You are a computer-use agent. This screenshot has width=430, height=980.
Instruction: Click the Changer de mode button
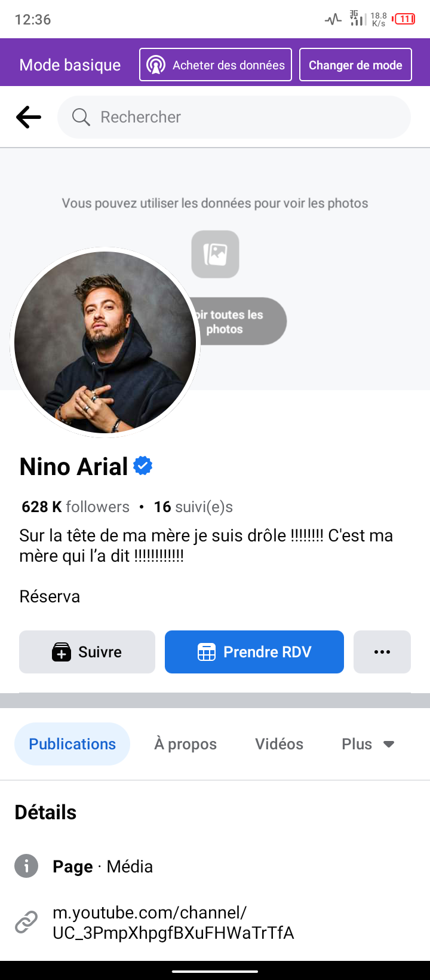[x=355, y=65]
